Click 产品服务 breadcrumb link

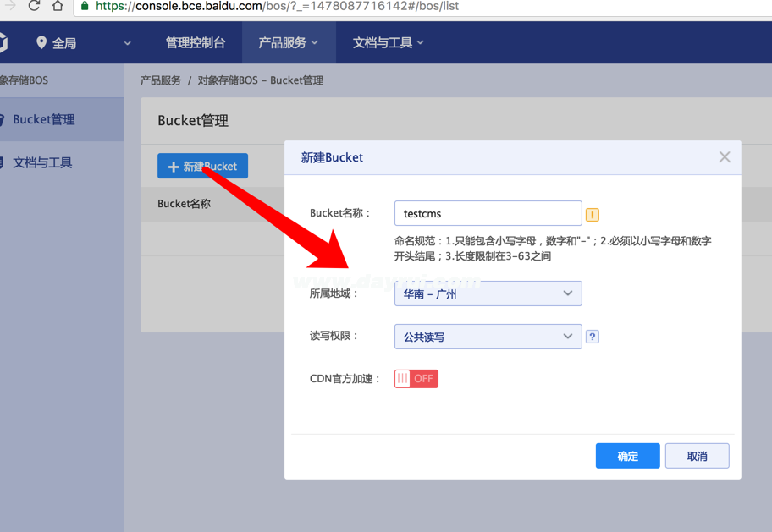pos(161,80)
